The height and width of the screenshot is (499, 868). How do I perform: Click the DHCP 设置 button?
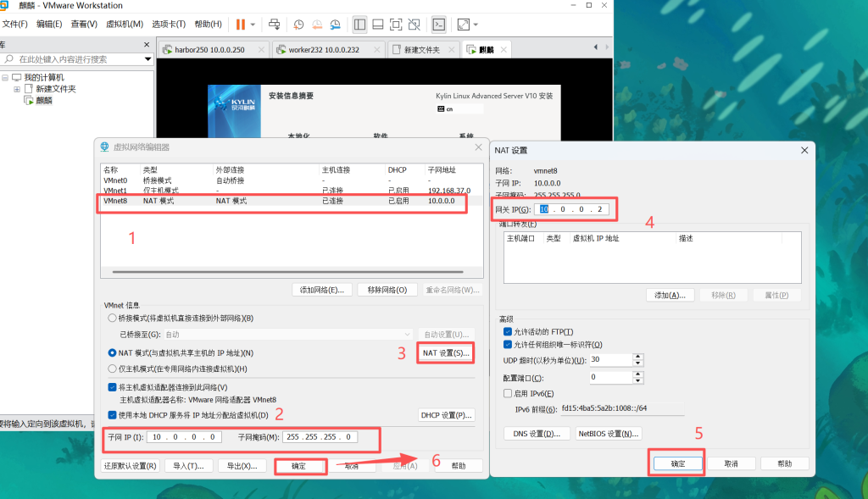[446, 415]
